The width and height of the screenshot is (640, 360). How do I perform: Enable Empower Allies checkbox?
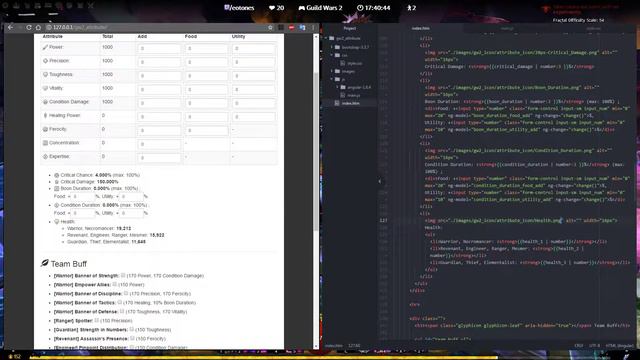tap(114, 284)
